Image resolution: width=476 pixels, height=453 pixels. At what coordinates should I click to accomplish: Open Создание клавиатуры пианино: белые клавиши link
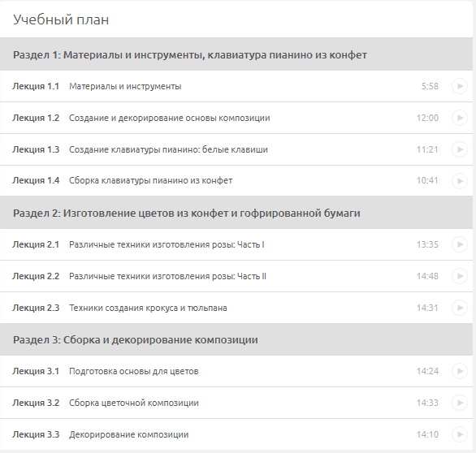(168, 149)
